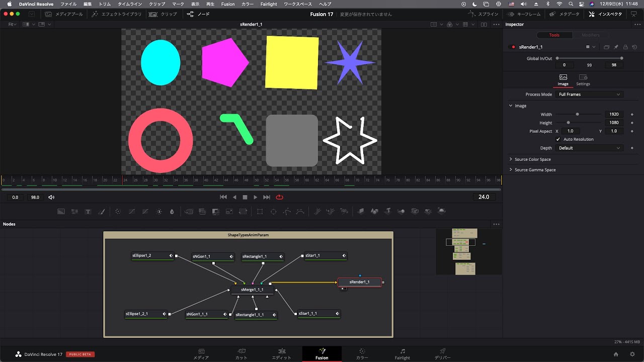This screenshot has height=362, width=644.
Task: Toggle the Metadata panel
Action: (566, 14)
